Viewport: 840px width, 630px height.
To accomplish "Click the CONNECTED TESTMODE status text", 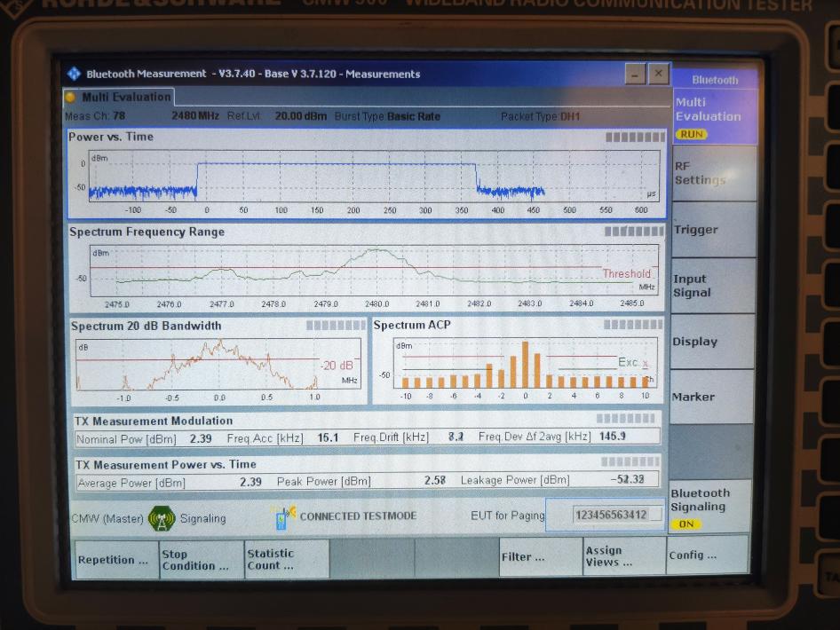I will (358, 516).
